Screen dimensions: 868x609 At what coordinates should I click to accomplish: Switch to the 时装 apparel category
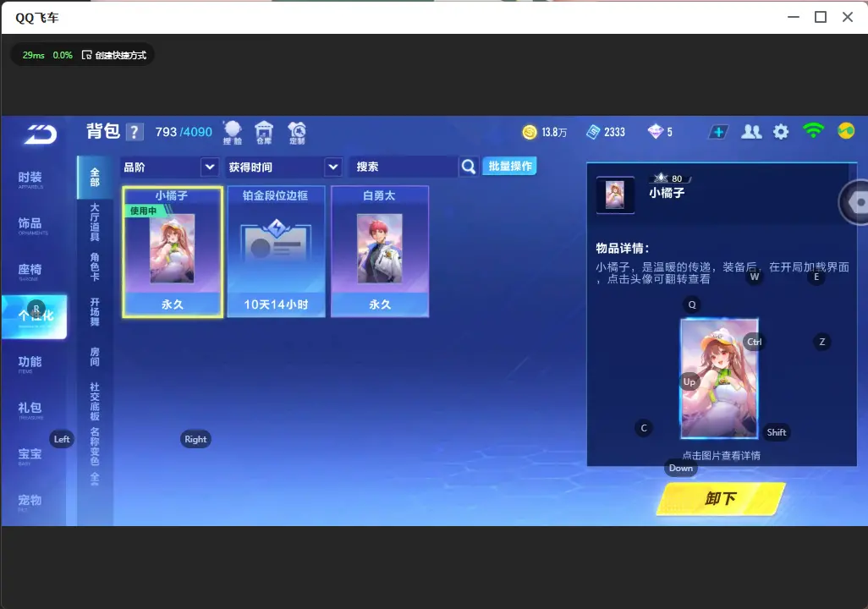[30, 178]
